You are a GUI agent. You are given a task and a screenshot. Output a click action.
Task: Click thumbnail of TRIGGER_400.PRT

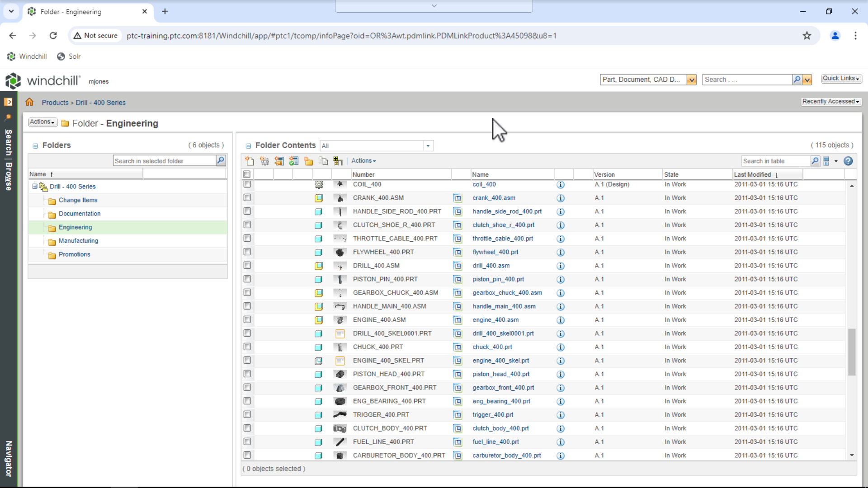coord(340,415)
